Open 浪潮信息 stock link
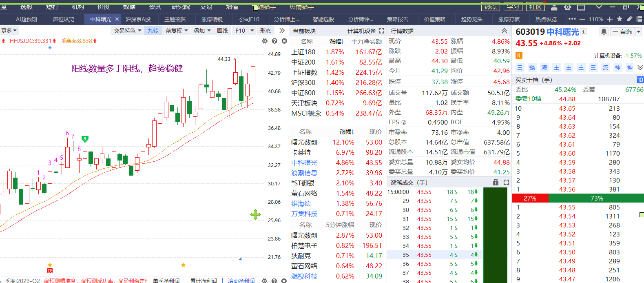644x283 pixels. tap(304, 173)
